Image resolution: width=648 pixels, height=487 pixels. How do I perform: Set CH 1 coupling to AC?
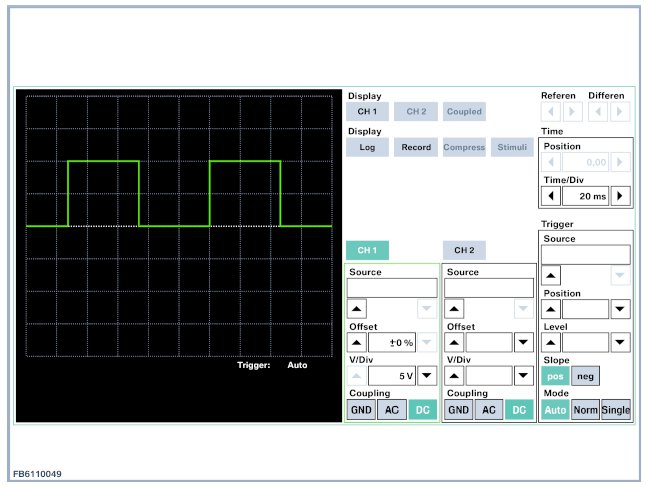click(391, 410)
